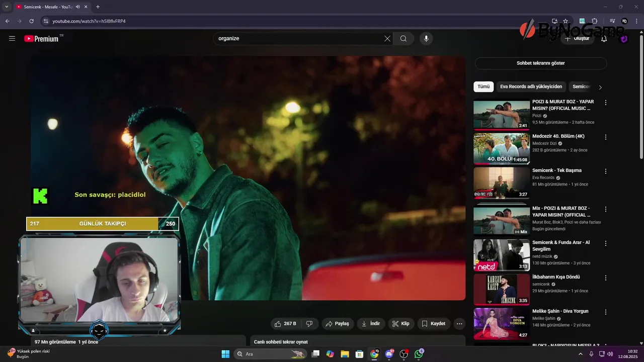
Task: Go back in Chrome
Action: tap(7, 21)
